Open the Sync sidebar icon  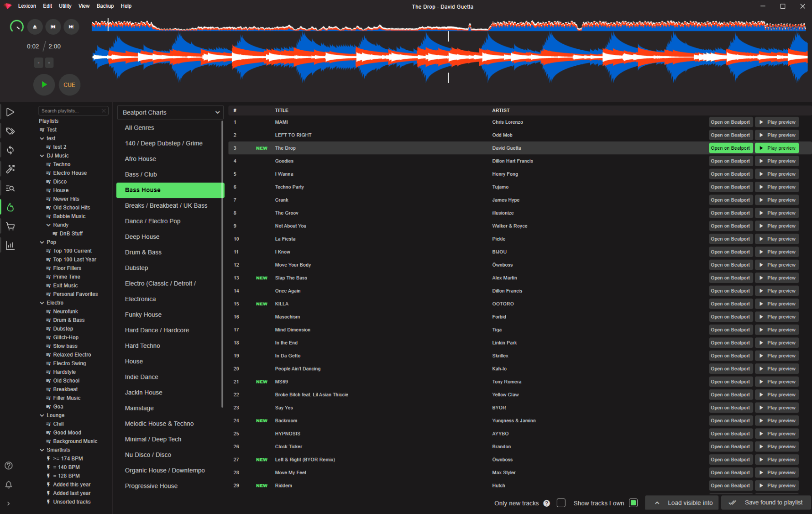pos(10,150)
